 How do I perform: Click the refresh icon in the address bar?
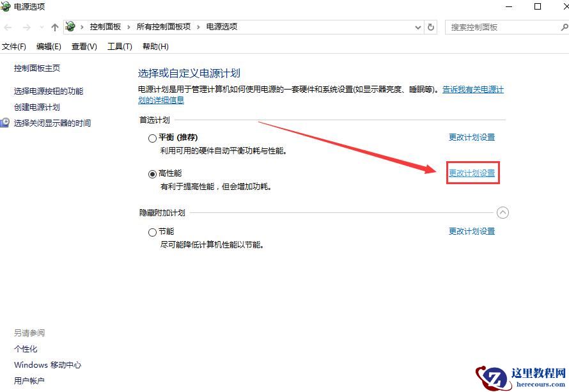430,27
